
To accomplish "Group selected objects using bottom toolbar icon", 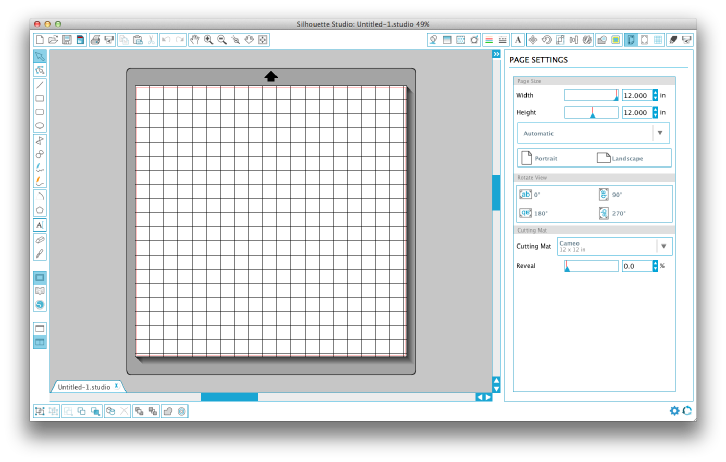I will pos(40,411).
